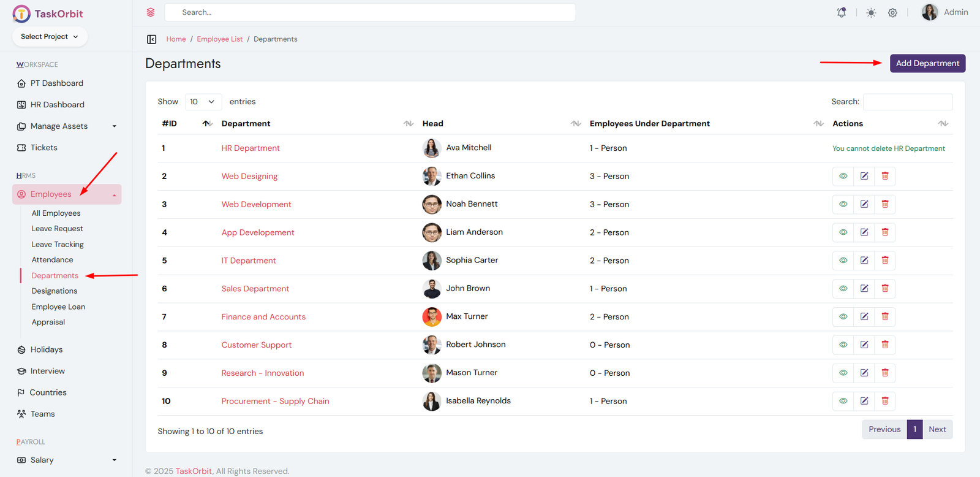
Task: Open All Employees submenu item
Action: pyautogui.click(x=56, y=213)
